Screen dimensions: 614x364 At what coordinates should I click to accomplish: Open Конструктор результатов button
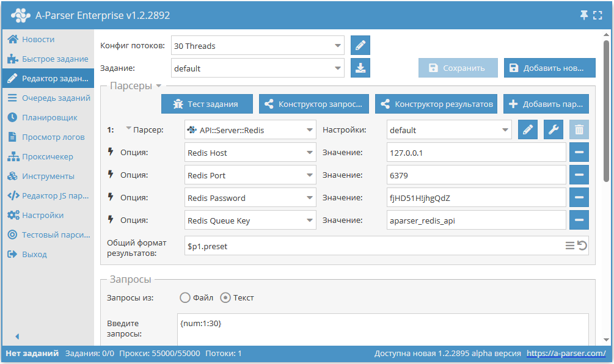(436, 104)
